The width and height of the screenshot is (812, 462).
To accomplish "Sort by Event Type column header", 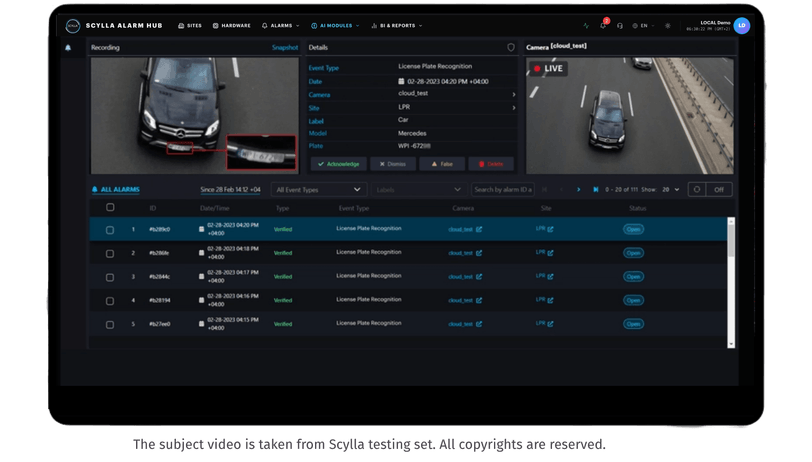I will click(354, 208).
